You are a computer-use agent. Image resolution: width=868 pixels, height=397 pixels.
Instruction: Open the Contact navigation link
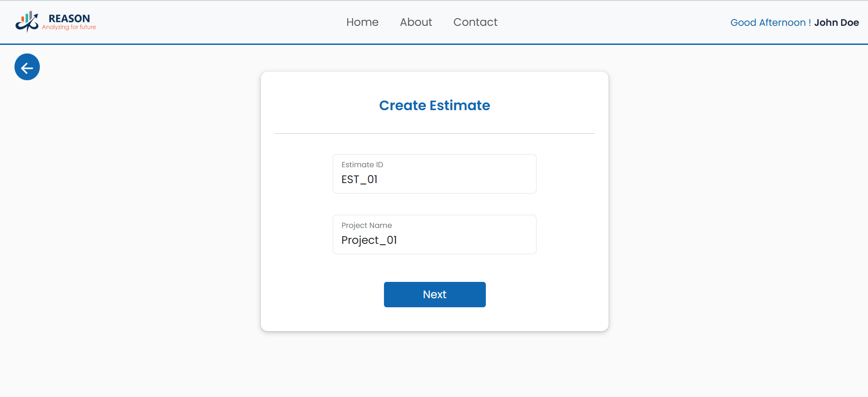point(475,22)
